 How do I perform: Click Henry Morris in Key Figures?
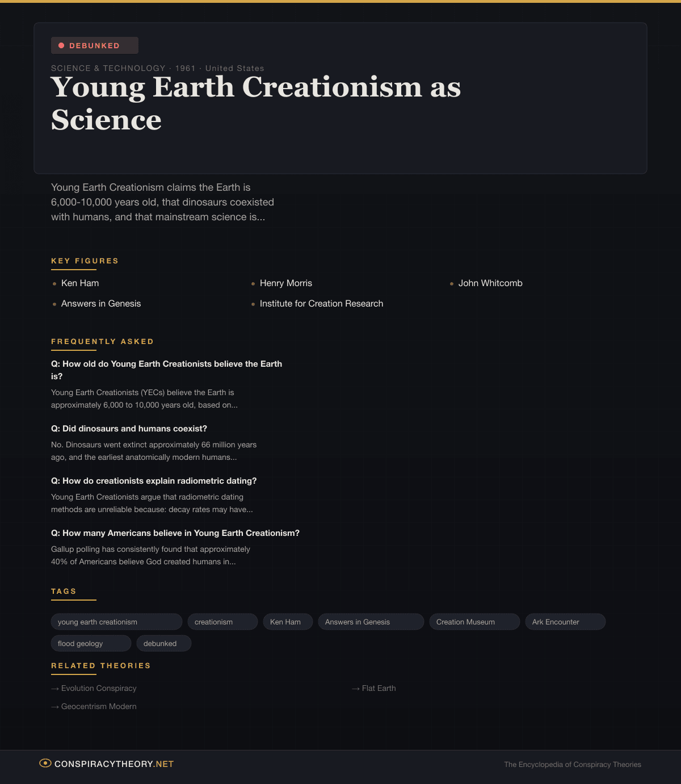click(285, 283)
